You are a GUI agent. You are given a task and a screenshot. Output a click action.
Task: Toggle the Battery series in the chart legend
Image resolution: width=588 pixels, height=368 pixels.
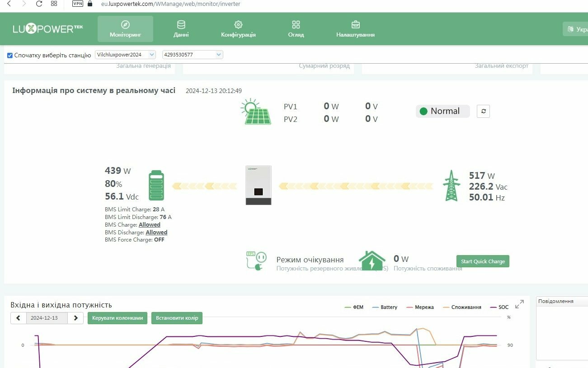[x=385, y=307]
